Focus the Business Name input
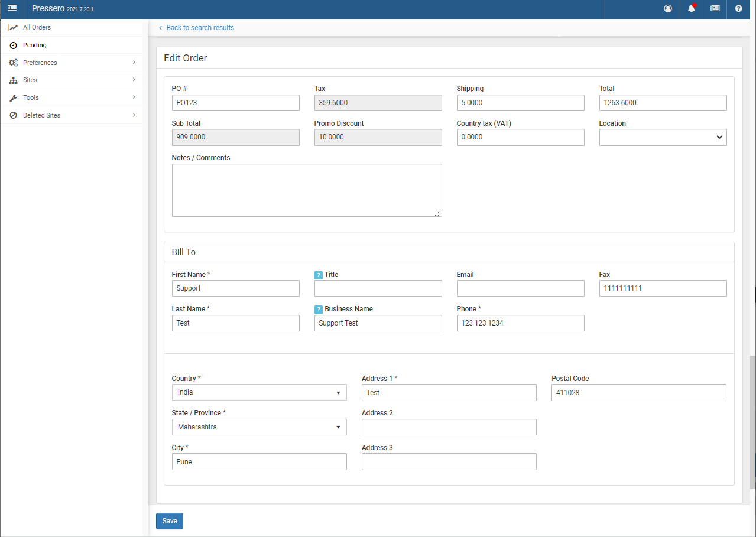This screenshot has width=756, height=537. (378, 323)
